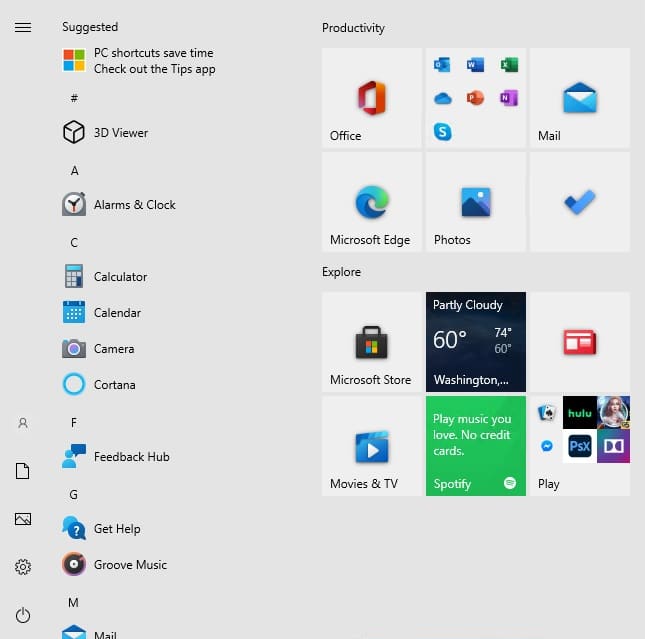Click the 'G' letter header in app list
This screenshot has height=639, width=645.
click(74, 495)
